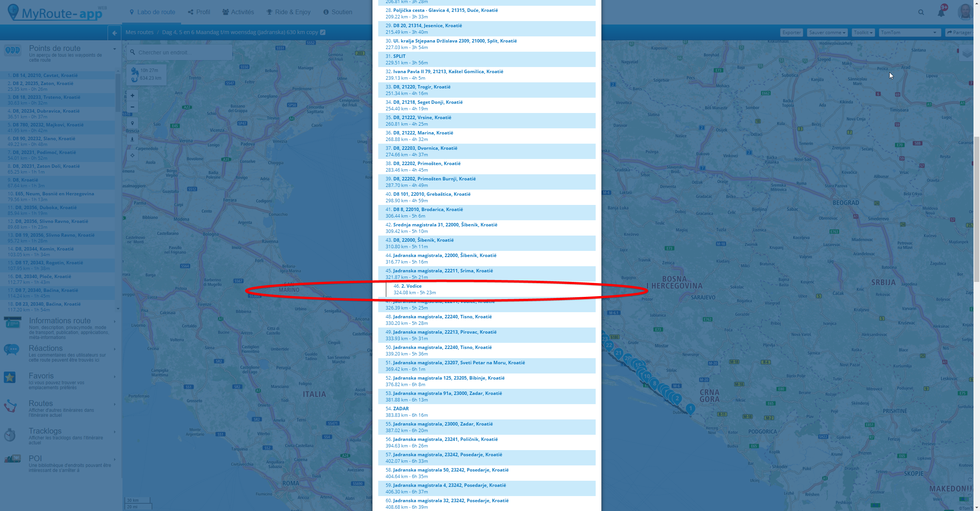980x511 pixels.
Task: Open the map layers icon
Action: click(x=967, y=54)
